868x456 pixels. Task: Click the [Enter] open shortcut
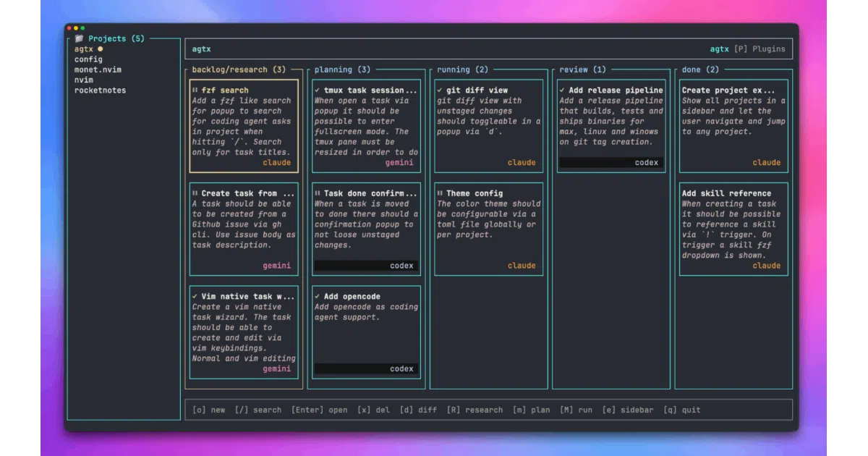[319, 410]
